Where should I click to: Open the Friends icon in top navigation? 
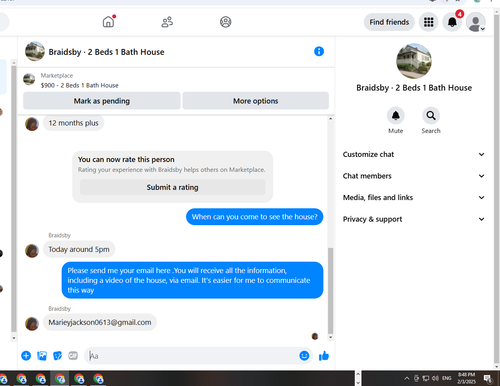(167, 22)
